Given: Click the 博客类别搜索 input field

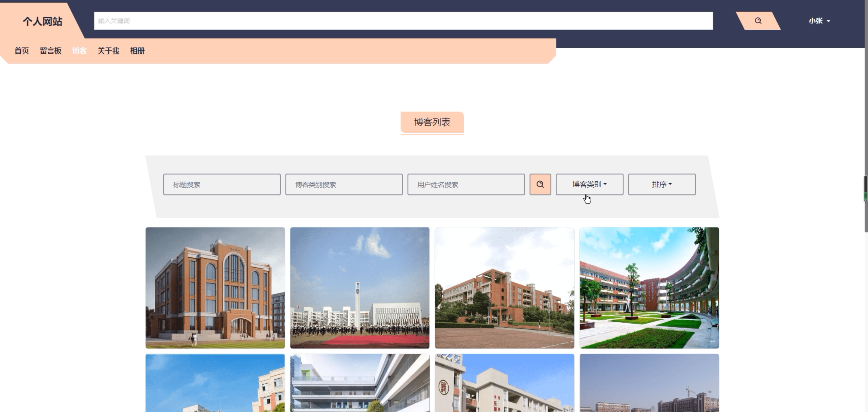Looking at the screenshot, I should point(344,184).
